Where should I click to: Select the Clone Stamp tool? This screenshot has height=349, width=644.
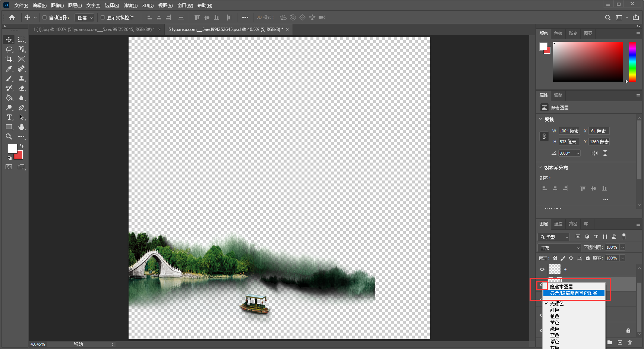click(x=22, y=78)
